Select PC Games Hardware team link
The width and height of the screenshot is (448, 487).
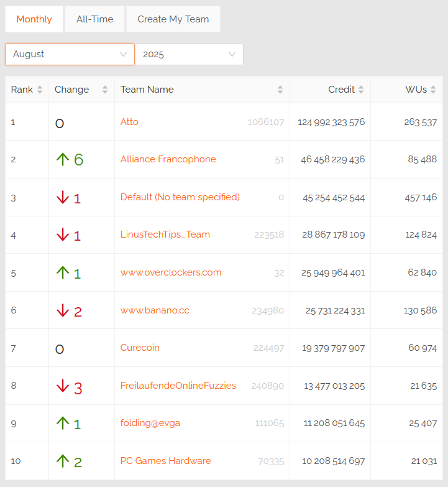165,461
